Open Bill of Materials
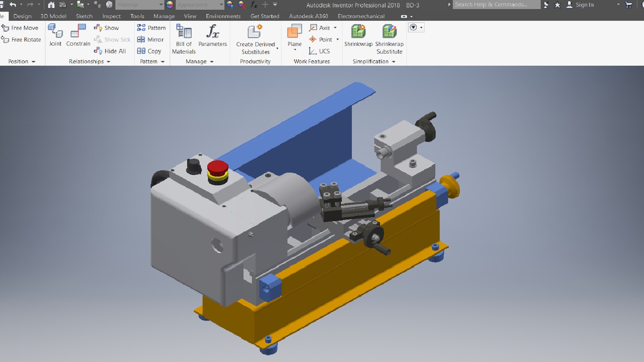The image size is (644, 362). (x=184, y=39)
